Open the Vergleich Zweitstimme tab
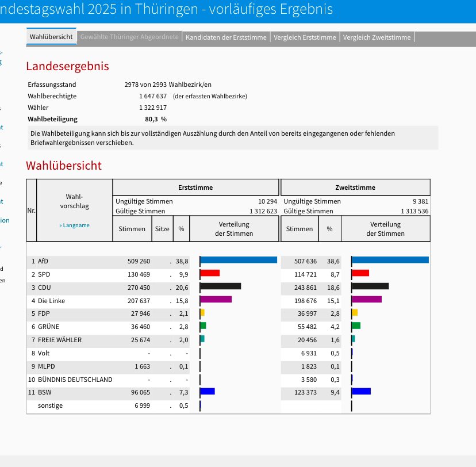This screenshot has width=476, height=467. (x=377, y=37)
